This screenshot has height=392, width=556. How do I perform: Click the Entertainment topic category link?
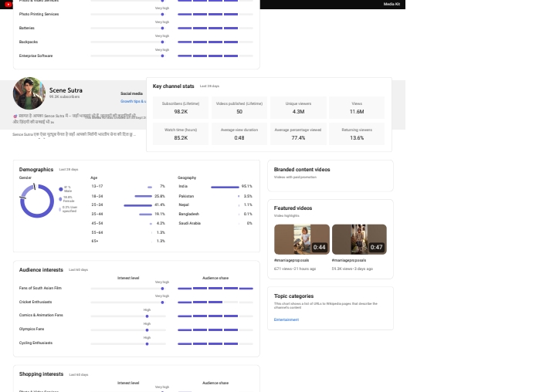(x=286, y=319)
